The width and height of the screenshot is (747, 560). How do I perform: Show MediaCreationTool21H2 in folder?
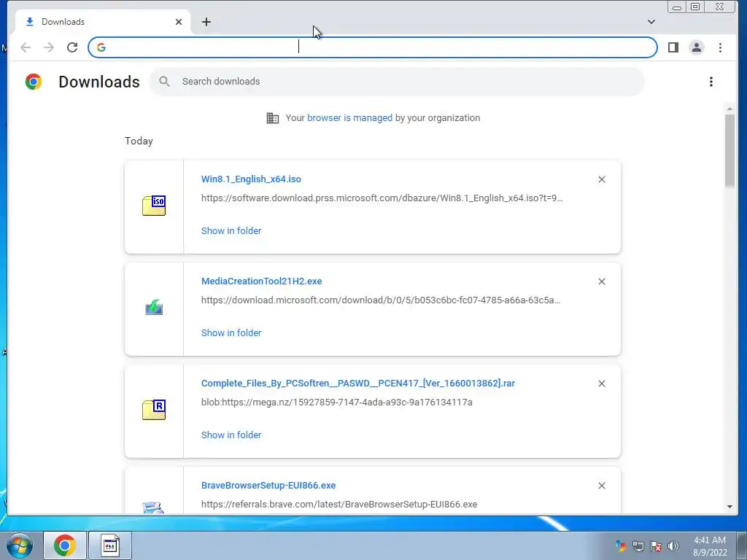231,332
